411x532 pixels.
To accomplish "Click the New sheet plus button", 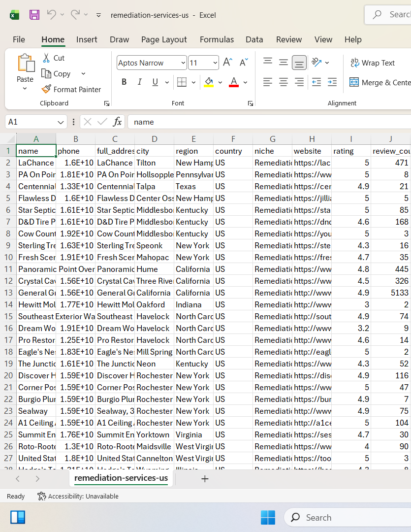I will coord(205,479).
